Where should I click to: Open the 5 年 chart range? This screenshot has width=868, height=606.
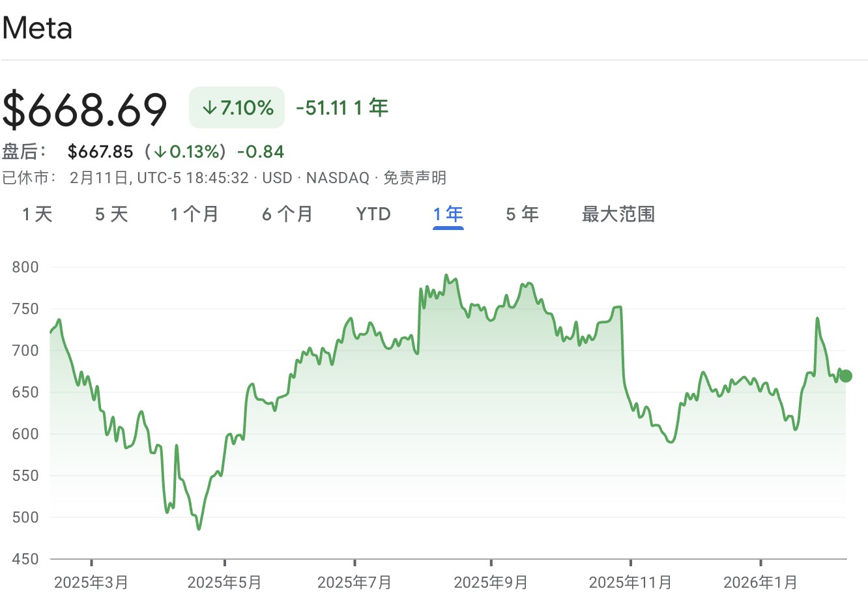pyautogui.click(x=523, y=214)
